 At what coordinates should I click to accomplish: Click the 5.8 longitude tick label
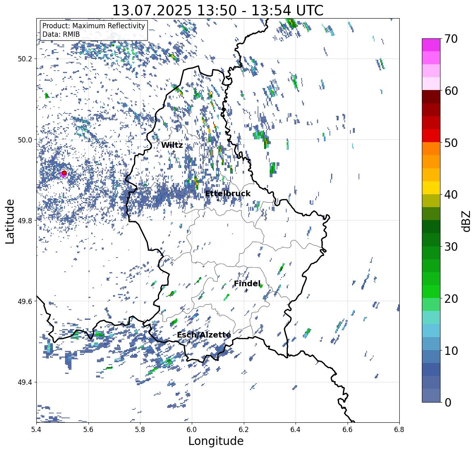(140, 430)
